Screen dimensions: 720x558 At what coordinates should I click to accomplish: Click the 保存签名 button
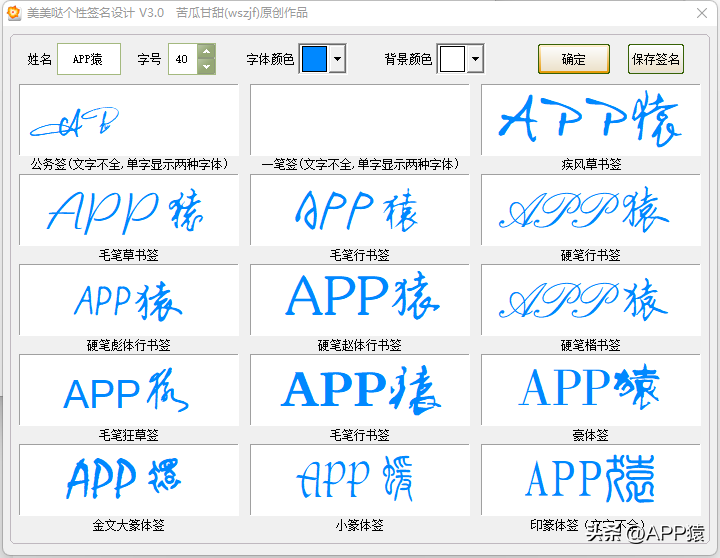[x=656, y=59]
